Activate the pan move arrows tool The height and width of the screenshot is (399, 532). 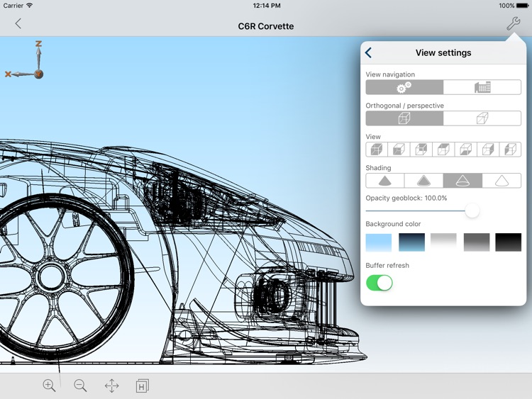tap(111, 386)
